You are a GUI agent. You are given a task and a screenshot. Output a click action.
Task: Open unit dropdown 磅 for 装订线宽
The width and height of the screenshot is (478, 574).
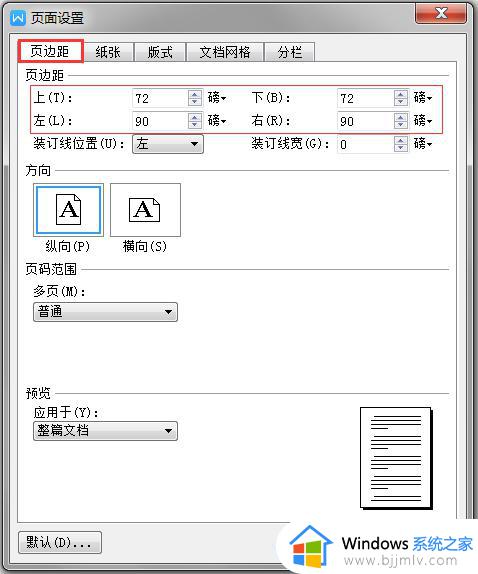(x=423, y=144)
